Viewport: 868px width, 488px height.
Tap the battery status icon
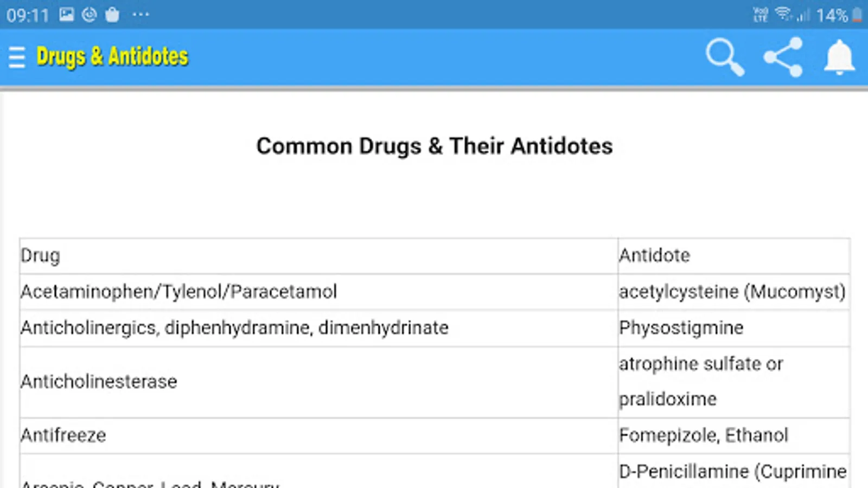coord(857,15)
